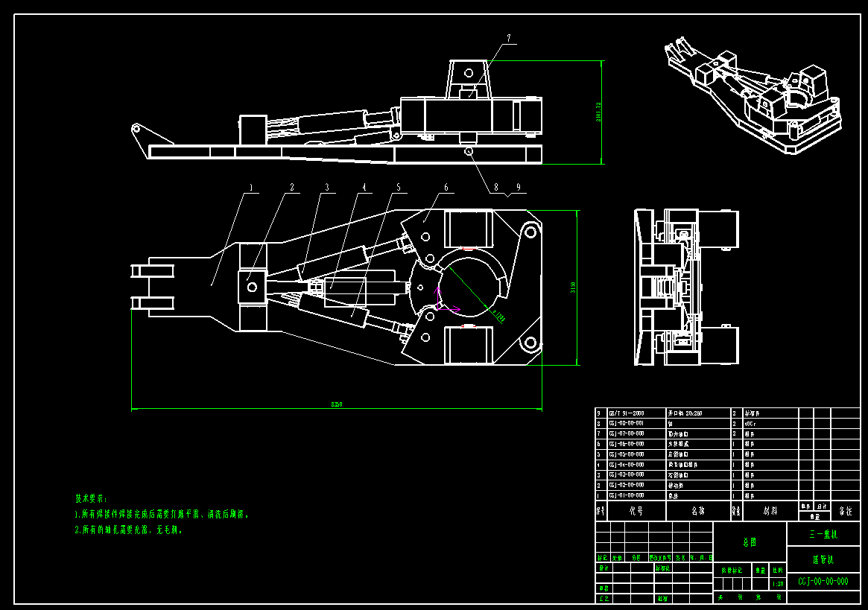Select the 3150 width dimension text

coord(573,287)
